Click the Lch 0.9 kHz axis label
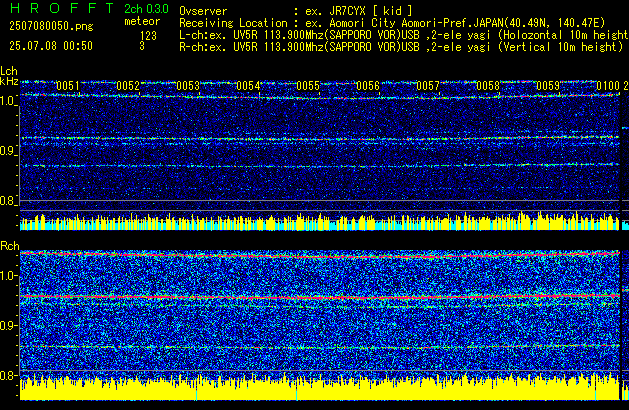This screenshot has width=629, height=410. pos(7,151)
